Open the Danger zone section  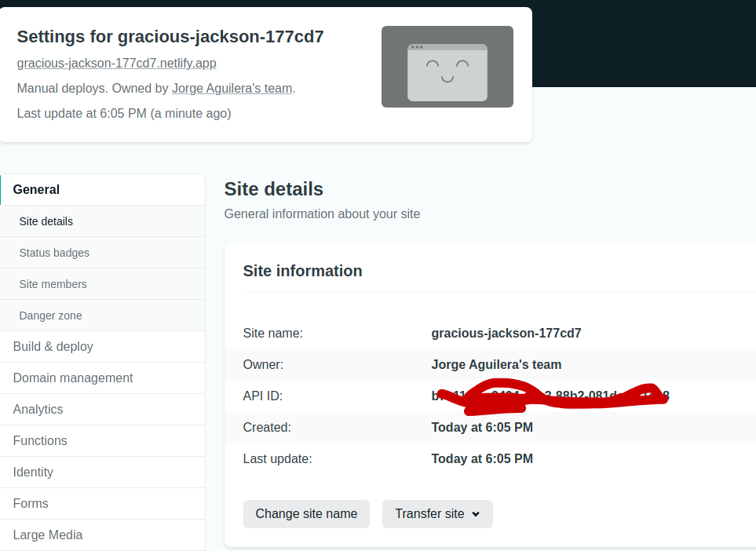(x=50, y=315)
